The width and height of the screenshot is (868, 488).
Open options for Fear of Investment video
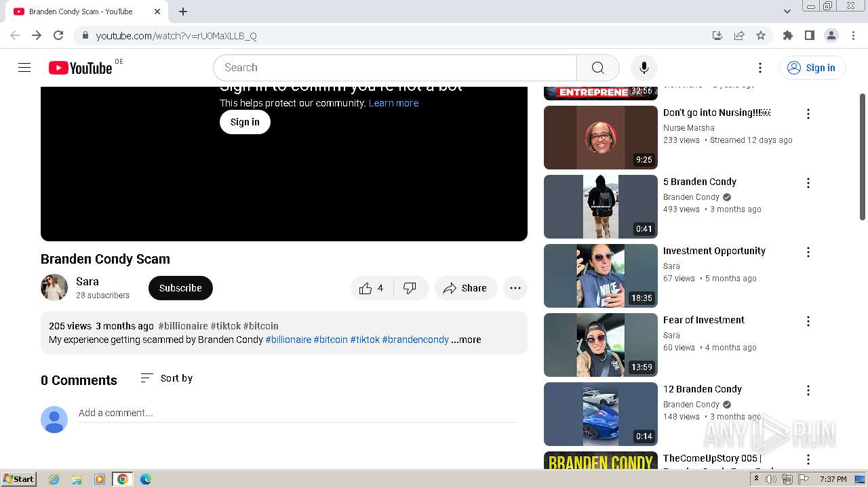click(x=808, y=321)
